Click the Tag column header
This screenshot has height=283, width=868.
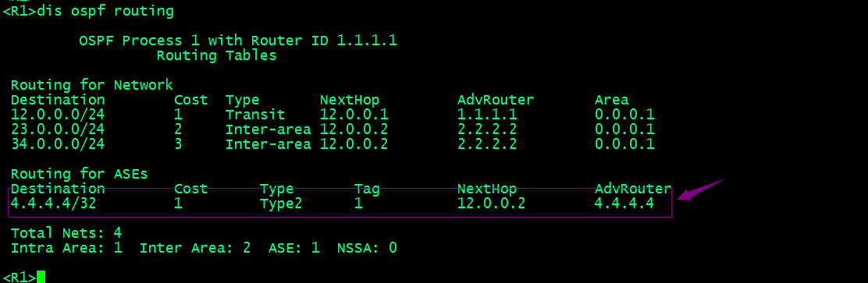click(366, 189)
